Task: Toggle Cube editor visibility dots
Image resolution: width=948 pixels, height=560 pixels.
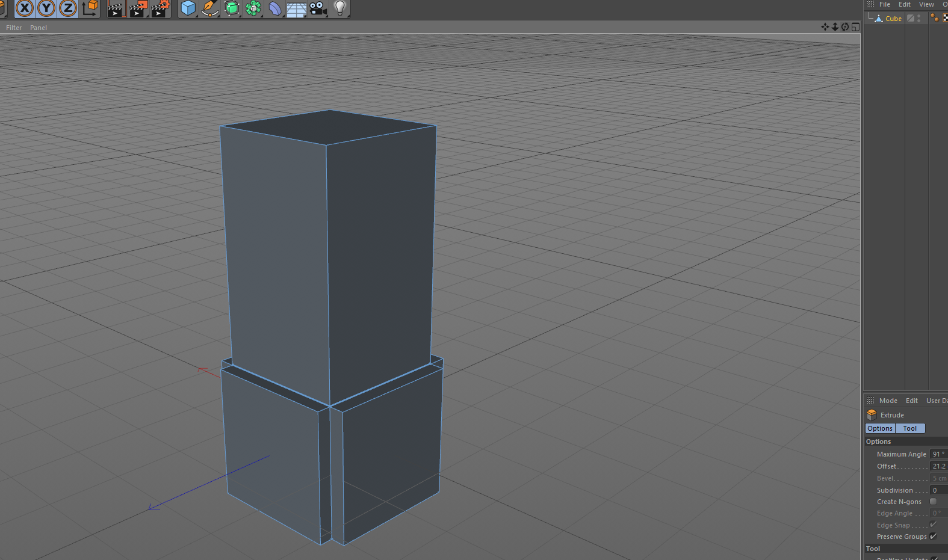Action: pyautogui.click(x=919, y=19)
